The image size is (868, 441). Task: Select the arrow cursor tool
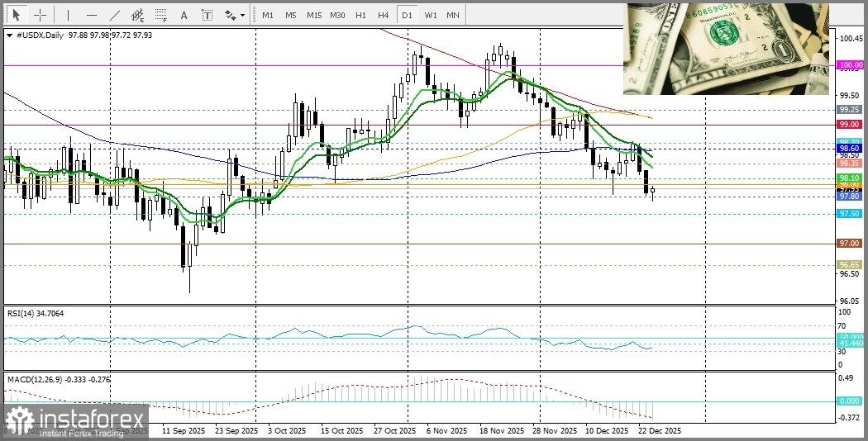[x=17, y=15]
